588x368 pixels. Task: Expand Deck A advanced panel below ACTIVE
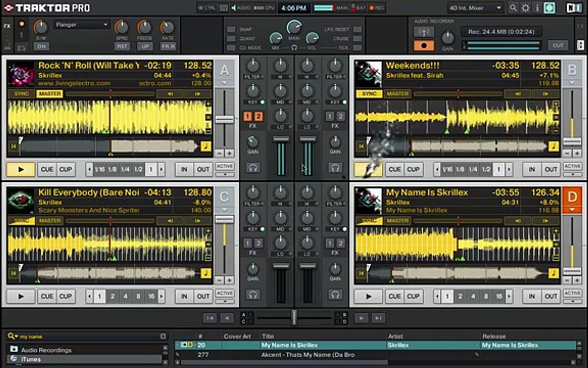click(225, 174)
